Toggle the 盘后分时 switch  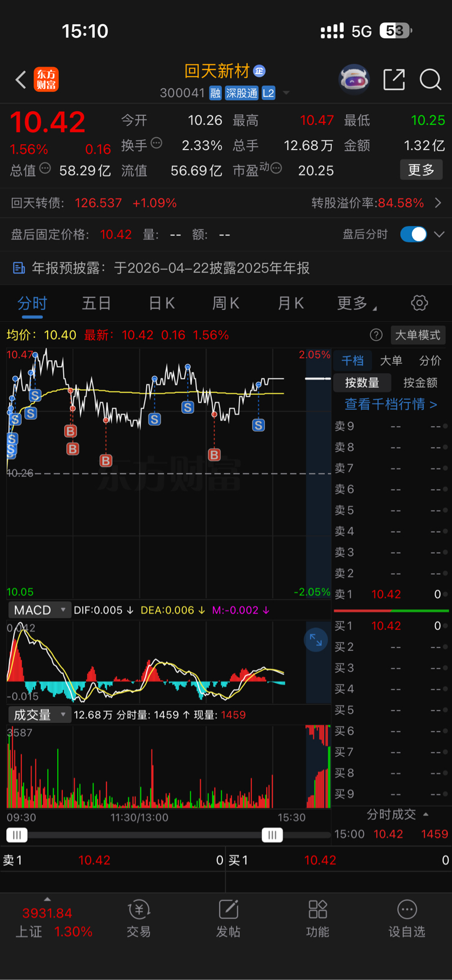click(x=413, y=234)
